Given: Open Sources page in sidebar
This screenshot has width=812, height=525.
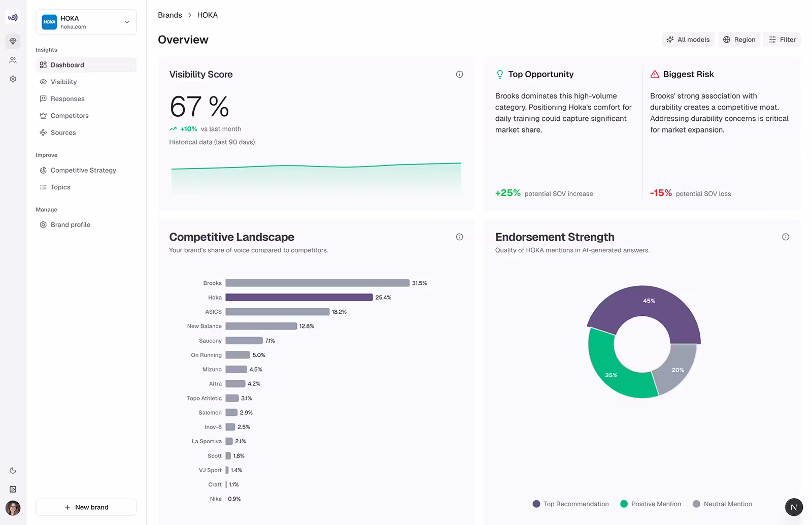Looking at the screenshot, I should 86,133.
